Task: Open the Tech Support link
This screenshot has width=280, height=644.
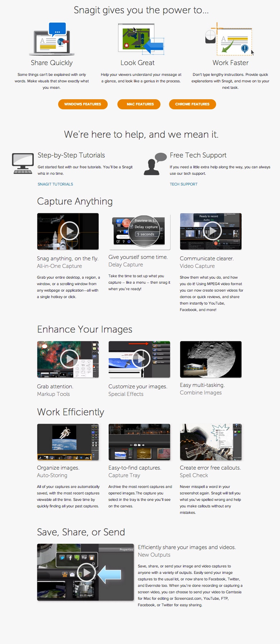Action: (183, 184)
